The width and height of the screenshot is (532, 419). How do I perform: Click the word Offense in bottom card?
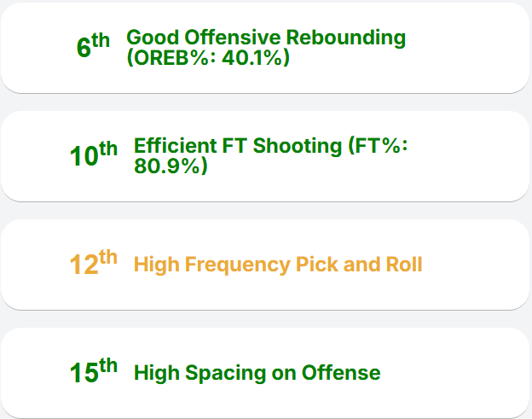point(339,373)
